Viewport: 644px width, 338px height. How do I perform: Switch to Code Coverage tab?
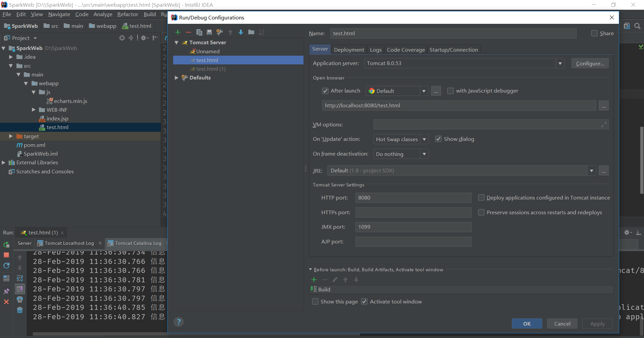(406, 50)
